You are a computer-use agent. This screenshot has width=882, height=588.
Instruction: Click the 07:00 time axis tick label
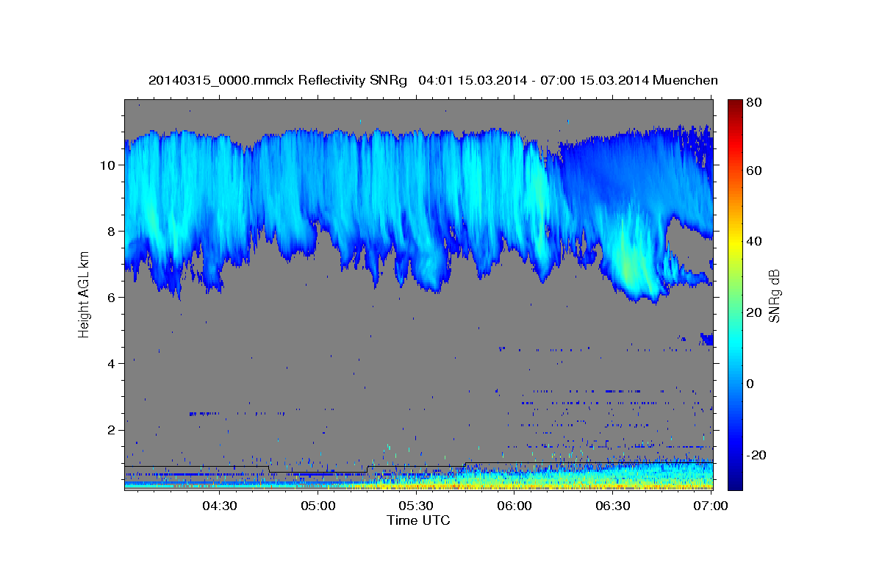pyautogui.click(x=711, y=506)
